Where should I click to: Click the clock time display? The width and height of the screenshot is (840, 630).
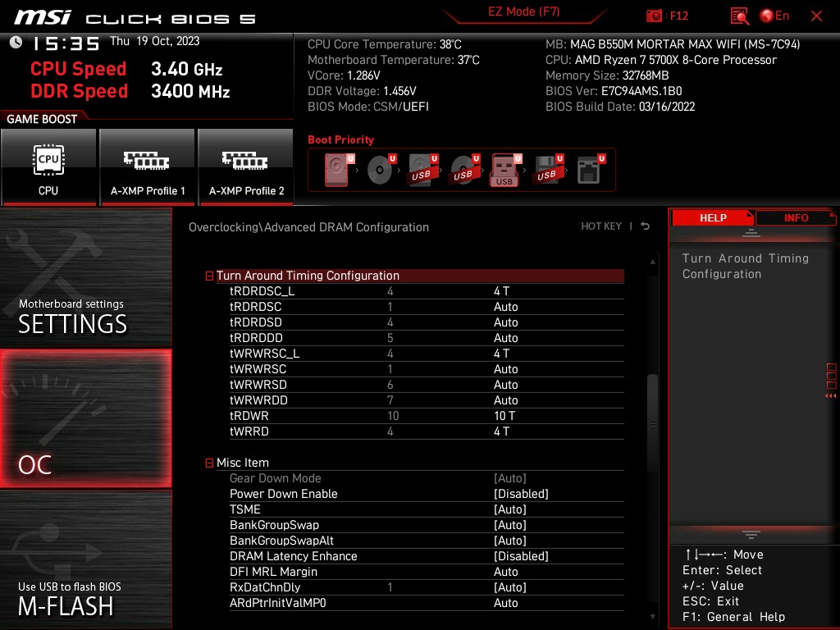(66, 43)
